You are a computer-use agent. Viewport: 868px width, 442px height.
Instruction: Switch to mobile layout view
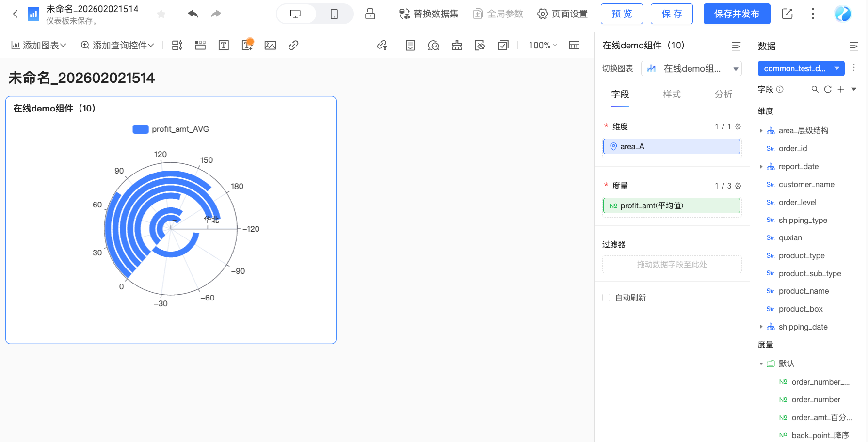pyautogui.click(x=334, y=14)
